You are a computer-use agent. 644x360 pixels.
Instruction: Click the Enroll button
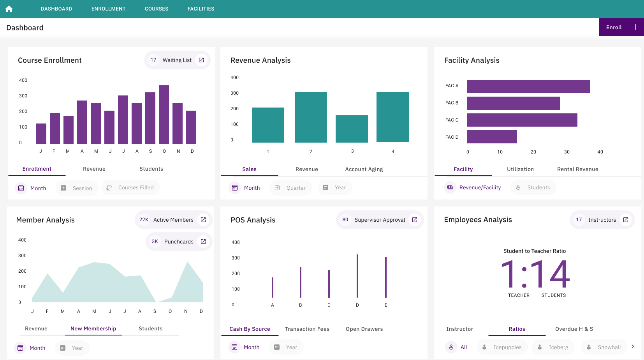tap(614, 27)
